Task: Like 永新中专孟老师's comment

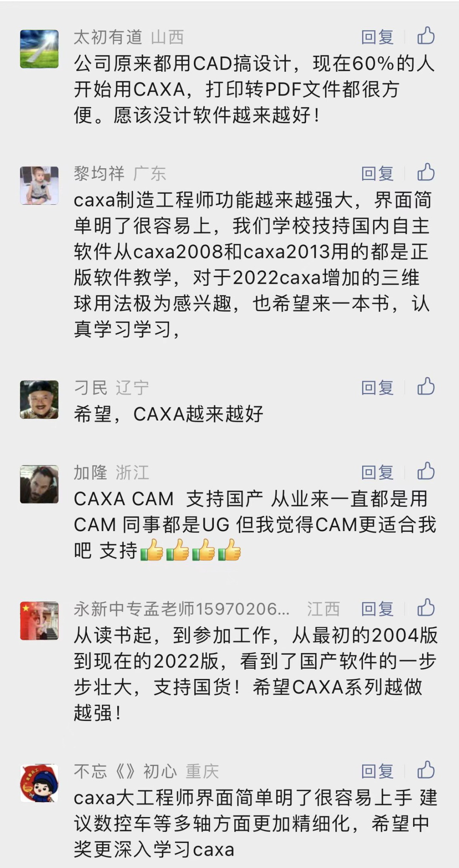Action: pos(426,608)
